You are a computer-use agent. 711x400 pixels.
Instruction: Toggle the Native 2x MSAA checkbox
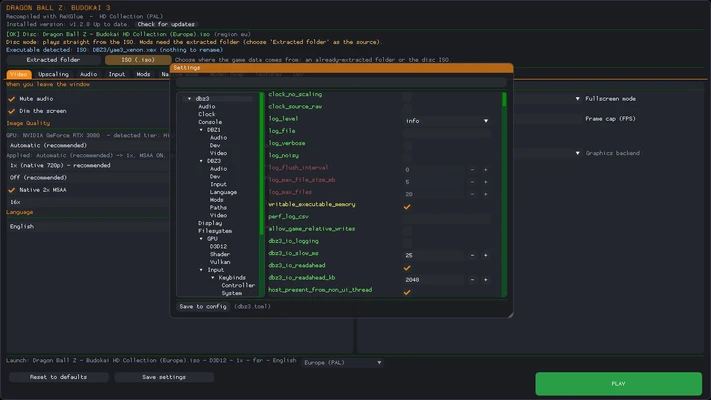[12, 190]
